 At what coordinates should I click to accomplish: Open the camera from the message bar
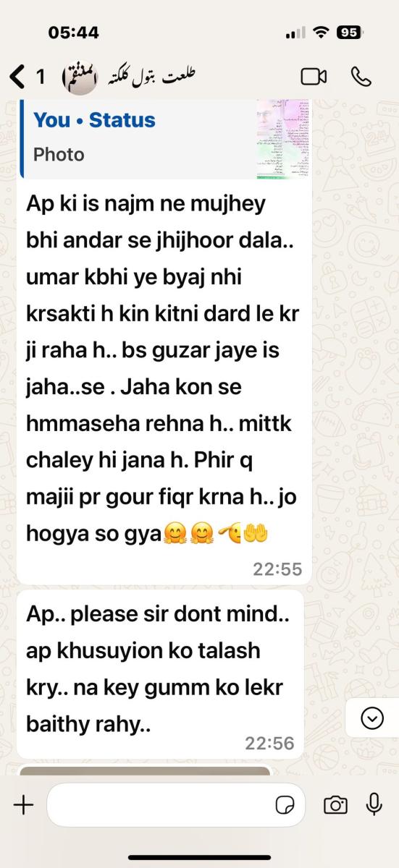tap(335, 804)
